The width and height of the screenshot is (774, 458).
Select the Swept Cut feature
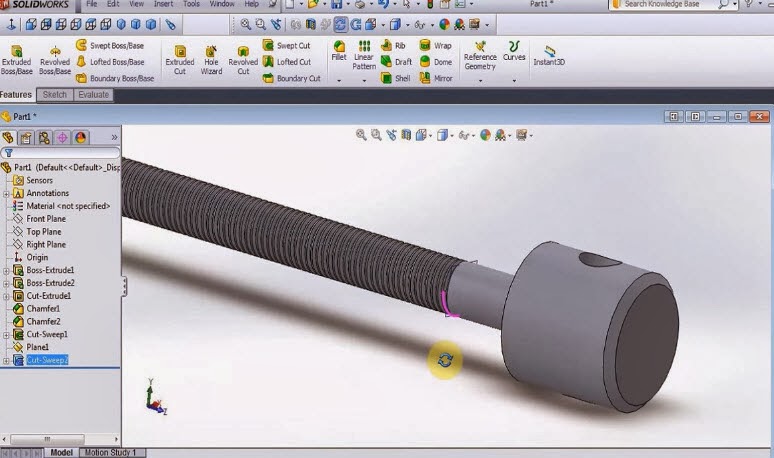[287, 45]
